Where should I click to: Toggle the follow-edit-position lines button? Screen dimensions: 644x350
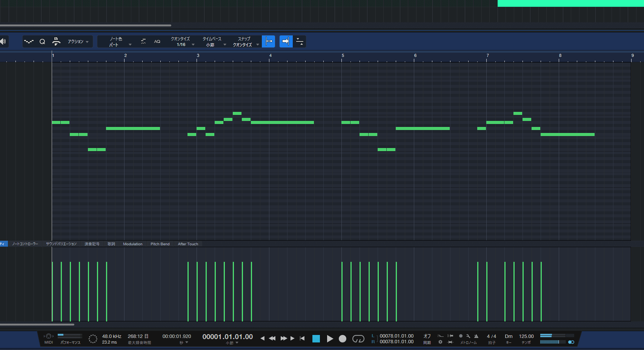point(300,41)
